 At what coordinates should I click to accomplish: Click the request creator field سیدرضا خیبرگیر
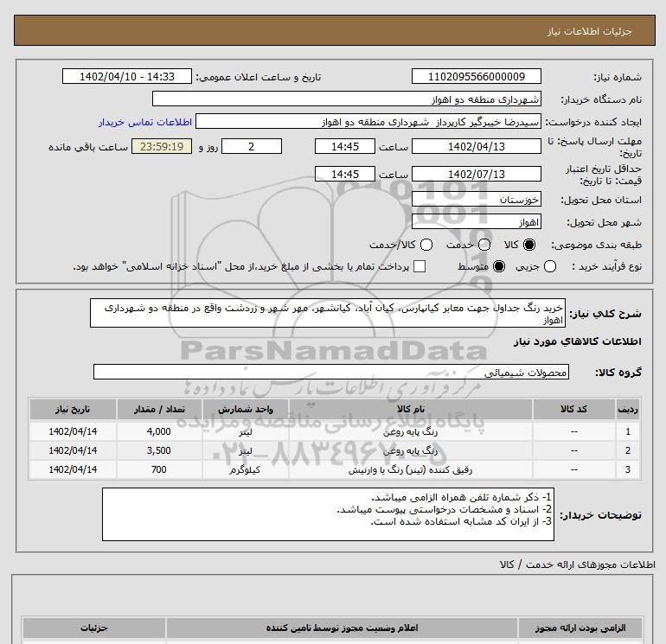coord(368,122)
